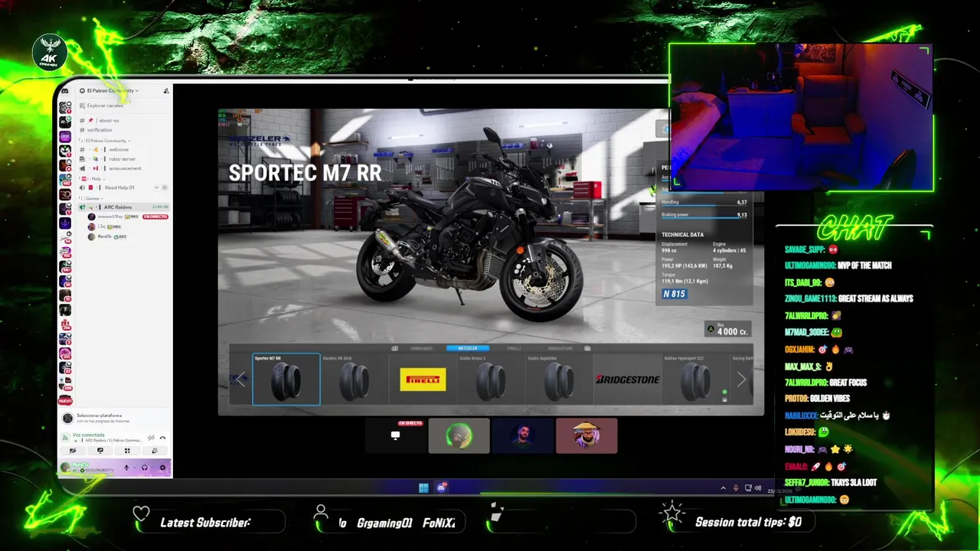
Task: Open Discord home via the Discord logo
Action: [x=65, y=91]
